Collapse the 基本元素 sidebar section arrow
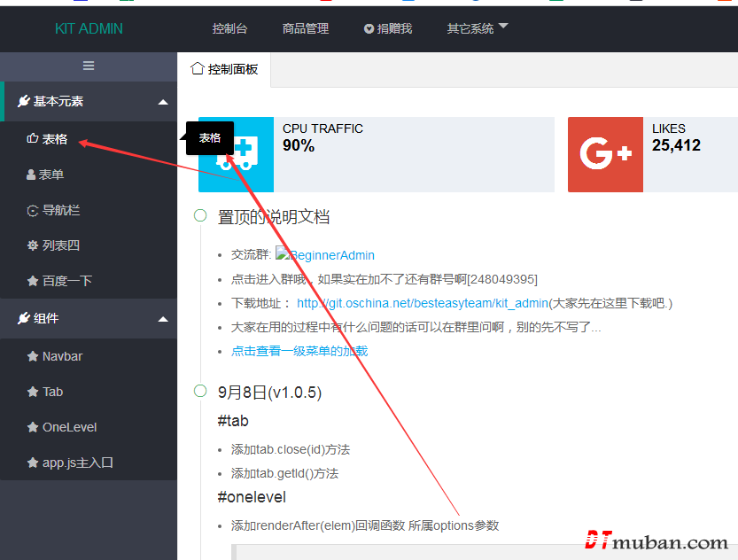Image resolution: width=738 pixels, height=560 pixels. click(x=162, y=102)
